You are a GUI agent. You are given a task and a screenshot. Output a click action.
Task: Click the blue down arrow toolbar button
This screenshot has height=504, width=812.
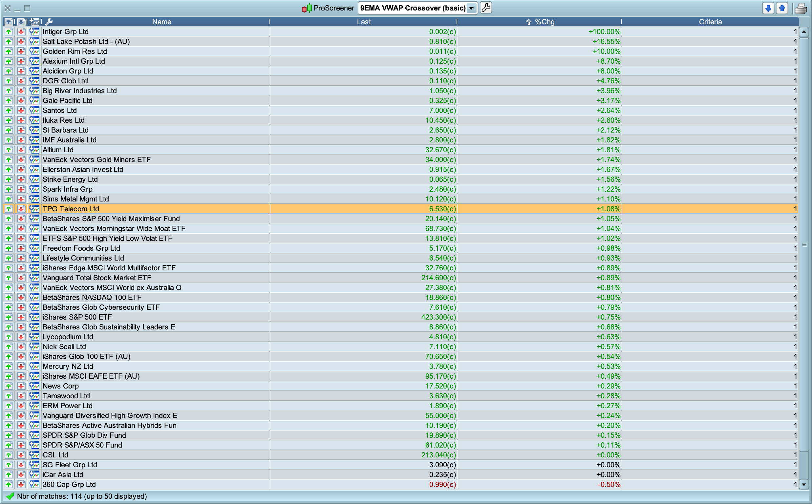click(x=768, y=8)
